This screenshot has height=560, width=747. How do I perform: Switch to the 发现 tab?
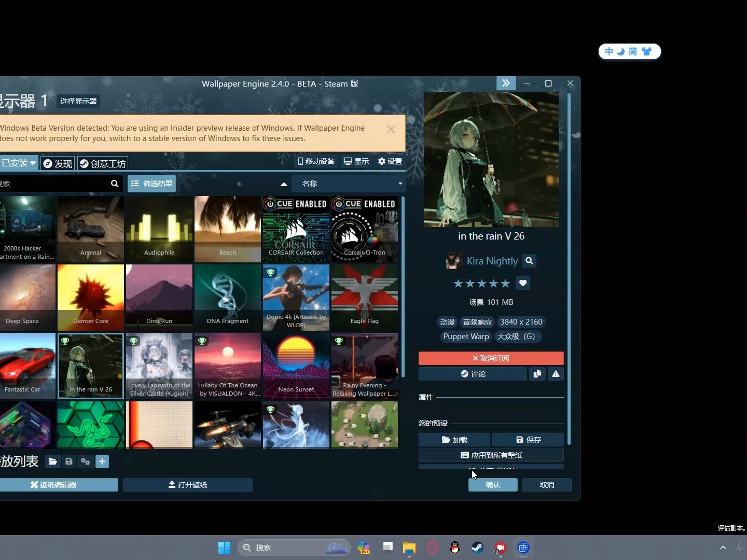(57, 163)
